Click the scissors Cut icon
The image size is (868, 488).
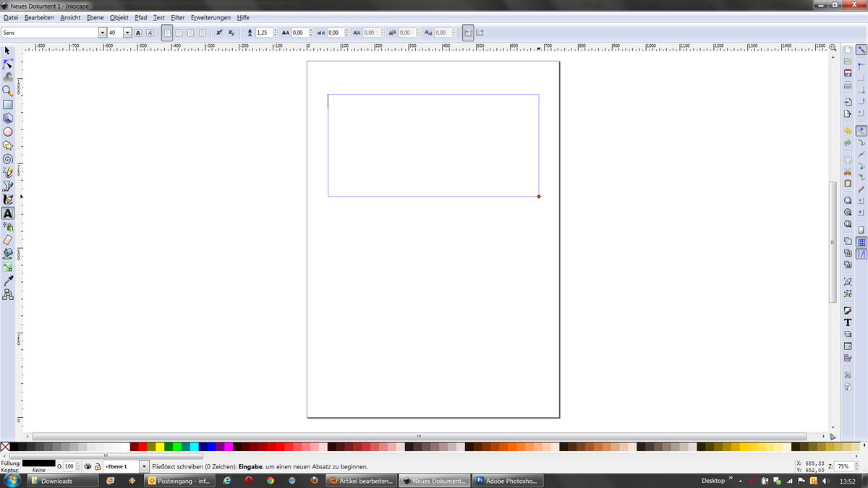click(x=848, y=171)
